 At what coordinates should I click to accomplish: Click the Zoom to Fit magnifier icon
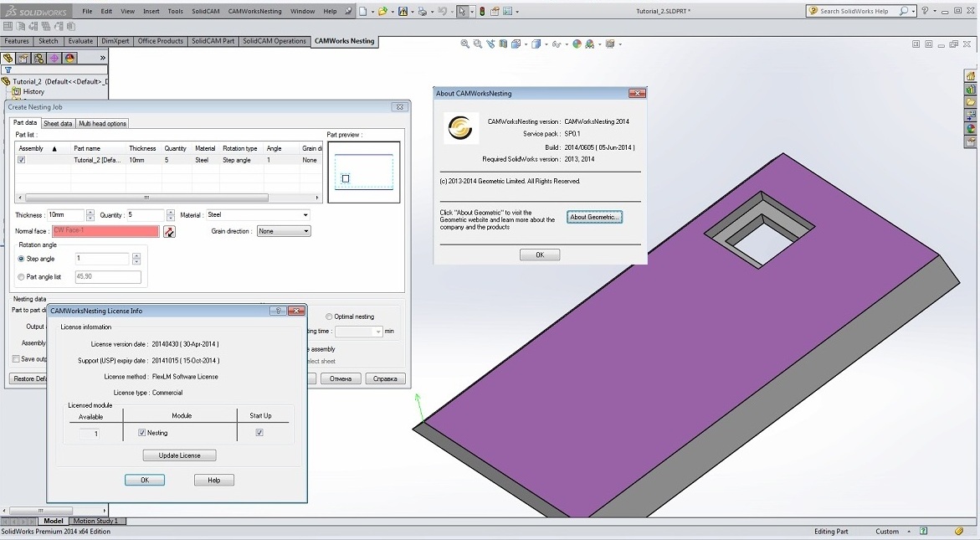tap(465, 44)
